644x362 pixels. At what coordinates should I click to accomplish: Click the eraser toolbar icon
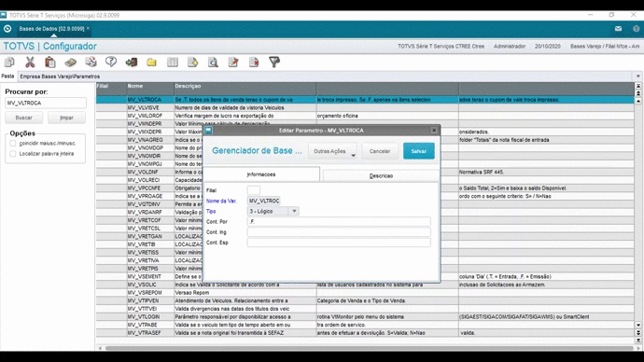pos(70,62)
